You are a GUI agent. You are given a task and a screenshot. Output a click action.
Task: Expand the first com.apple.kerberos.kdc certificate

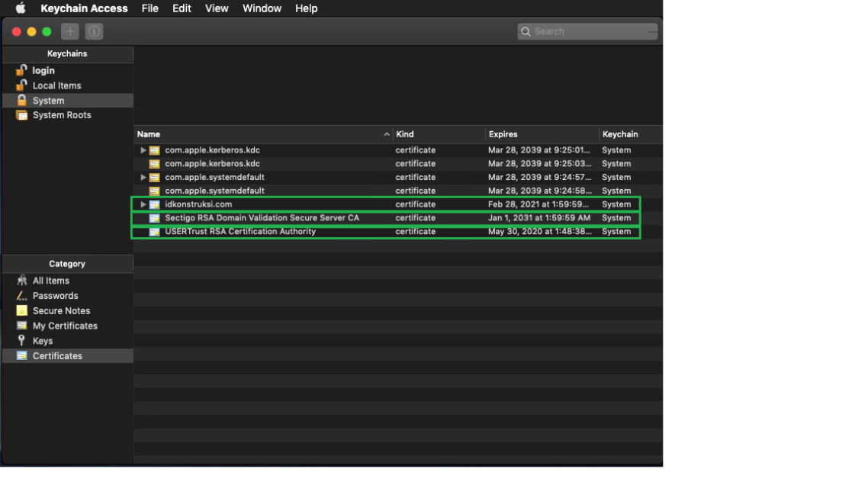coord(143,150)
